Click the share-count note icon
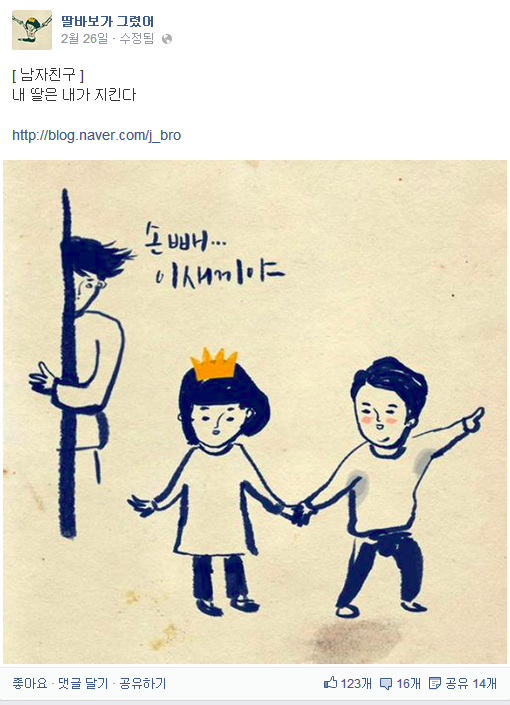The width and height of the screenshot is (510, 705). click(435, 683)
